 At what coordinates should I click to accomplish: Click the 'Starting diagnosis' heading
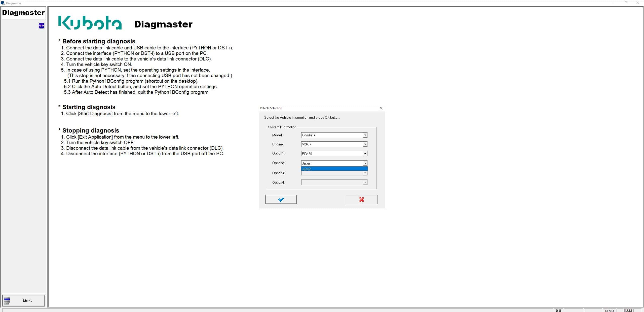pos(89,107)
